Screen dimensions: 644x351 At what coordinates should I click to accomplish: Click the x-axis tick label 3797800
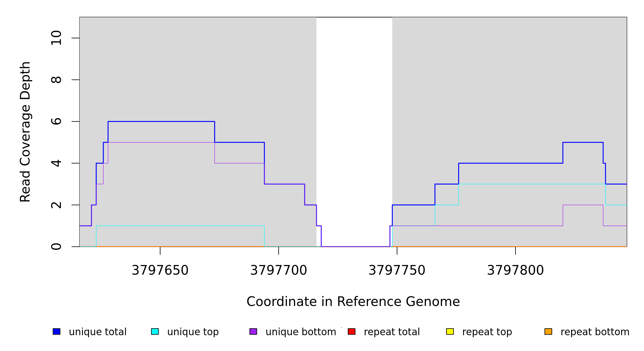click(515, 270)
